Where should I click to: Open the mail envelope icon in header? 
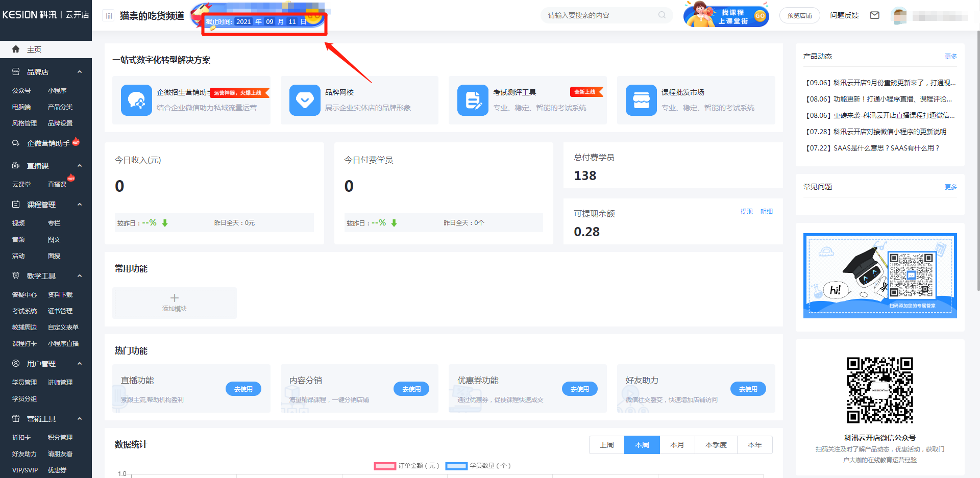(x=874, y=15)
